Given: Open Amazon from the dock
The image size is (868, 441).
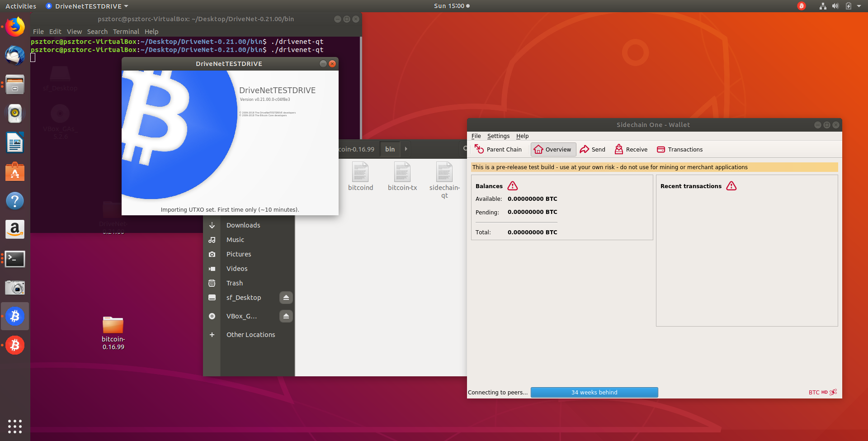Looking at the screenshot, I should point(15,230).
